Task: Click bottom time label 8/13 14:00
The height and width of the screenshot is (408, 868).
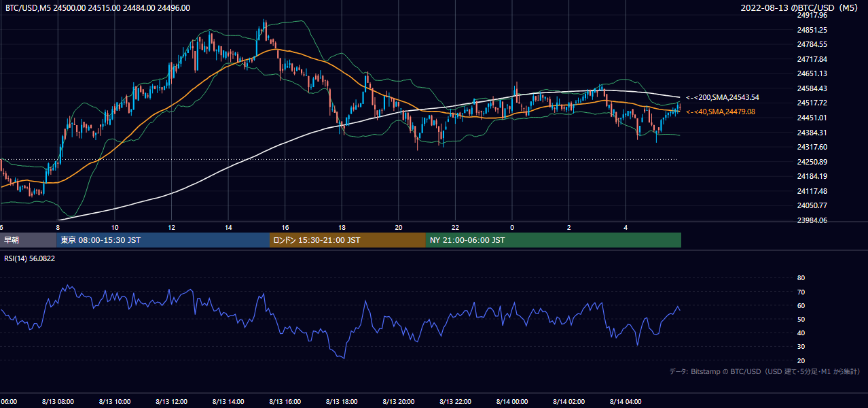Action: pyautogui.click(x=228, y=401)
